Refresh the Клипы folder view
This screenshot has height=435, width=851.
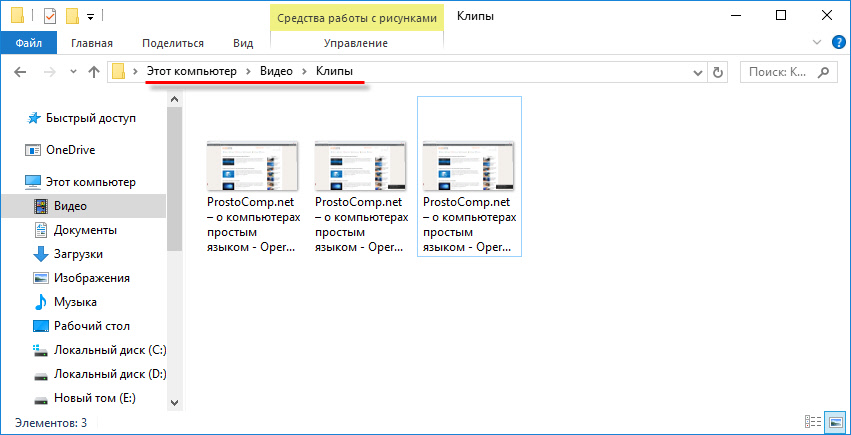[x=717, y=72]
